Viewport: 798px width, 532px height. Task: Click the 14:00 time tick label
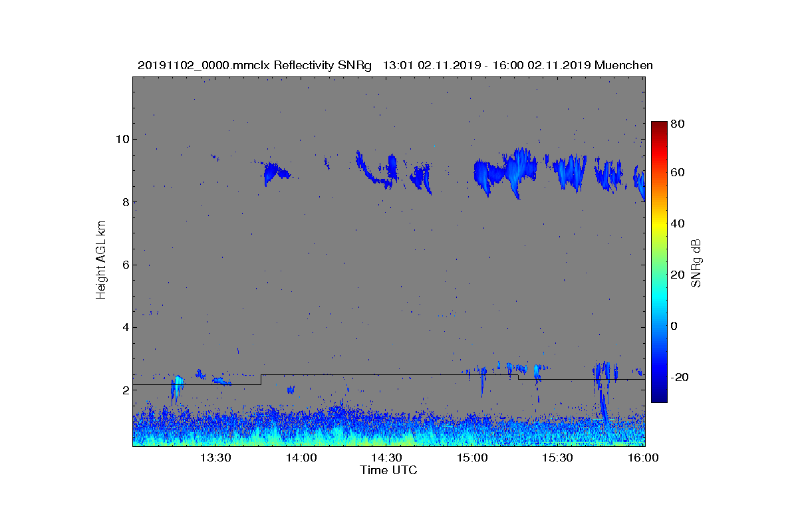coord(301,458)
